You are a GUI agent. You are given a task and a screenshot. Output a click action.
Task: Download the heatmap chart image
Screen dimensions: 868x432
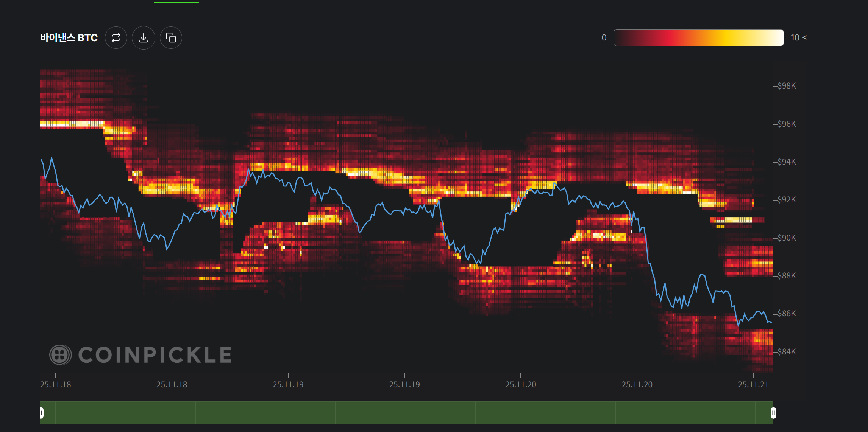coord(144,38)
